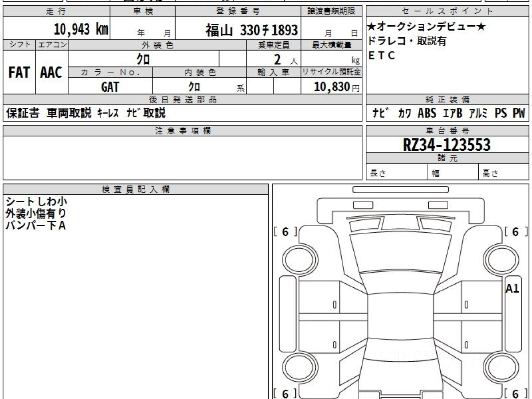Select the アルミ equipment item
This screenshot has height=399, width=532.
[x=479, y=113]
